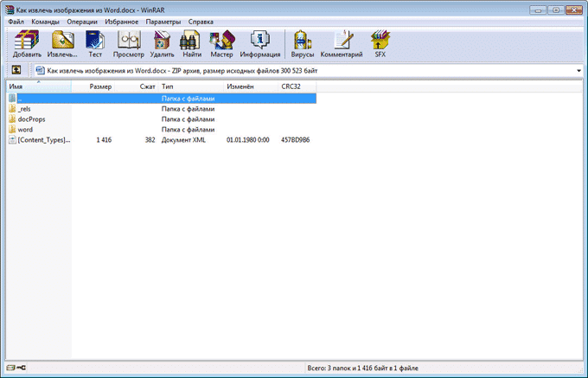The image size is (588, 378).
Task: Select the _rels folder icon
Action: pos(12,109)
